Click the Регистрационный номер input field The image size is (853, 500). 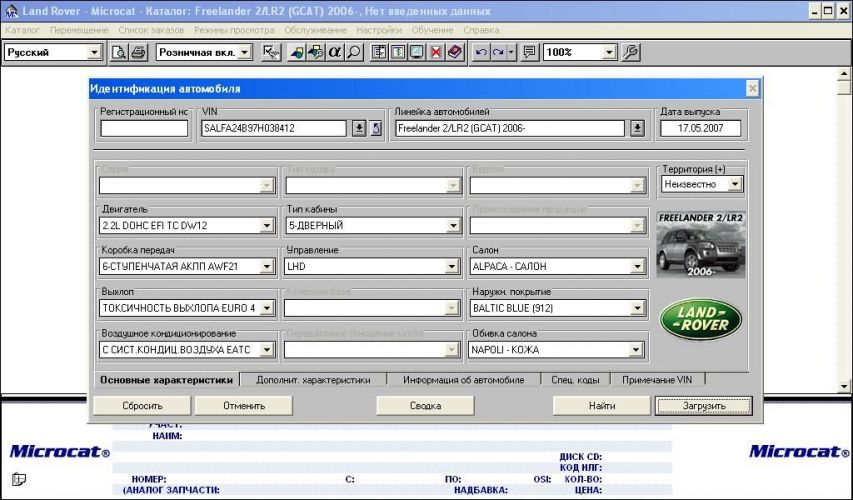(x=144, y=128)
